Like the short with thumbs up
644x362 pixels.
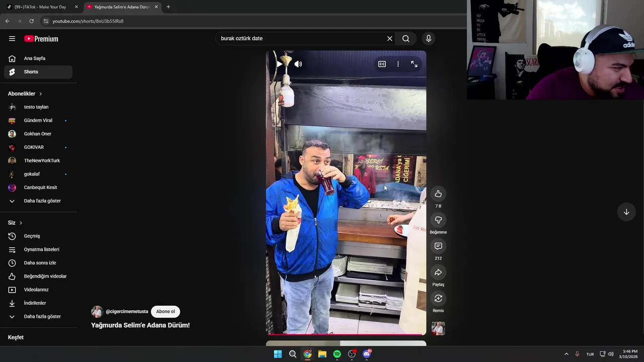[x=438, y=194]
